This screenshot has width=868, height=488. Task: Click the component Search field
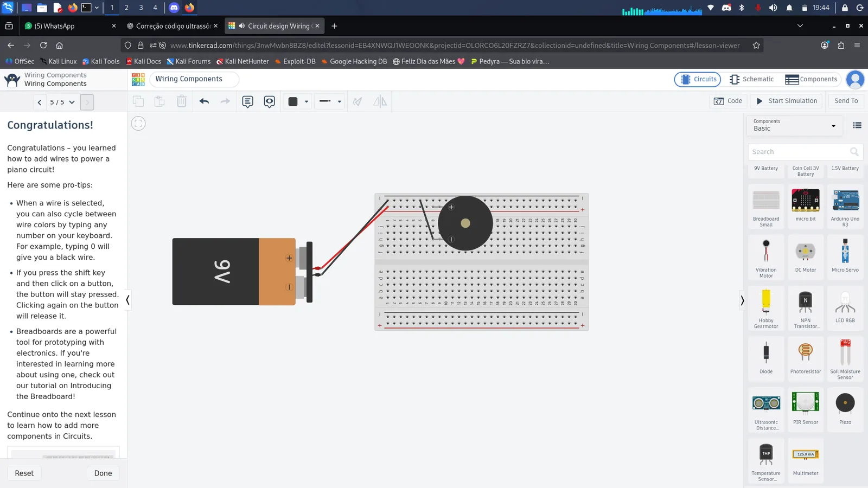[805, 152]
